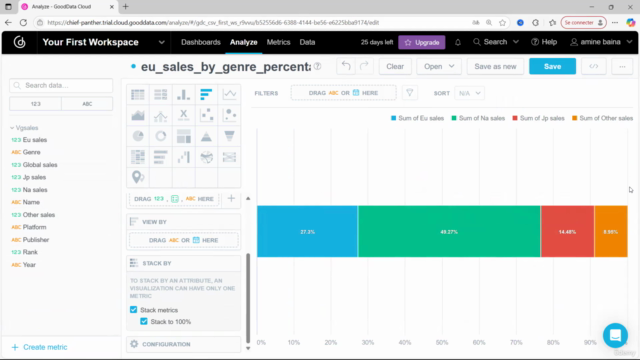640x360 pixels.
Task: Expand the Search dropdown in header
Action: pos(516,42)
